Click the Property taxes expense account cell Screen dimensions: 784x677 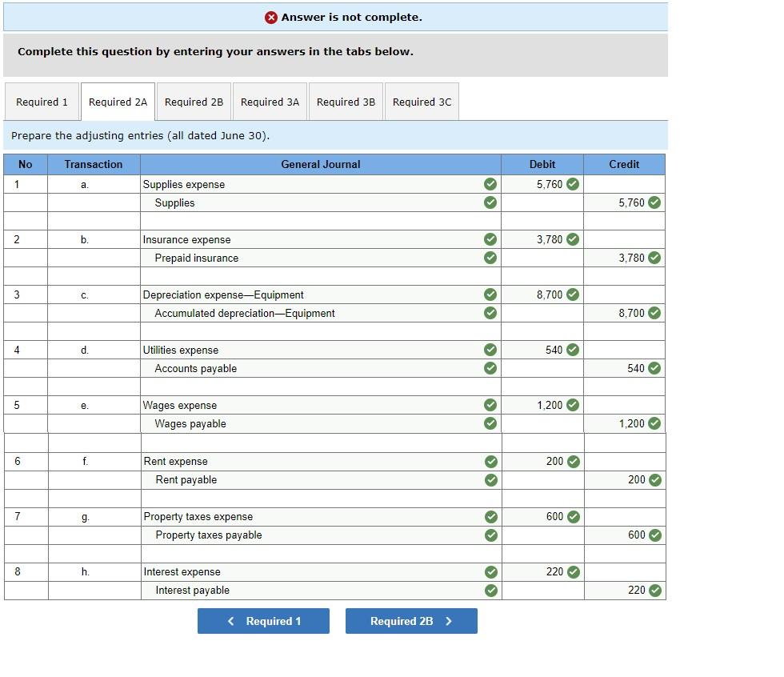click(x=322, y=516)
